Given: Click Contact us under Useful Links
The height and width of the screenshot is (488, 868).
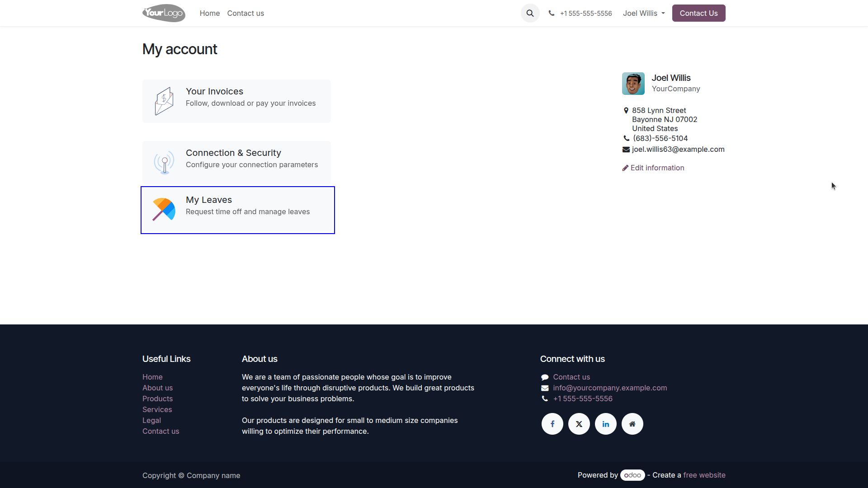Looking at the screenshot, I should click(x=160, y=431).
